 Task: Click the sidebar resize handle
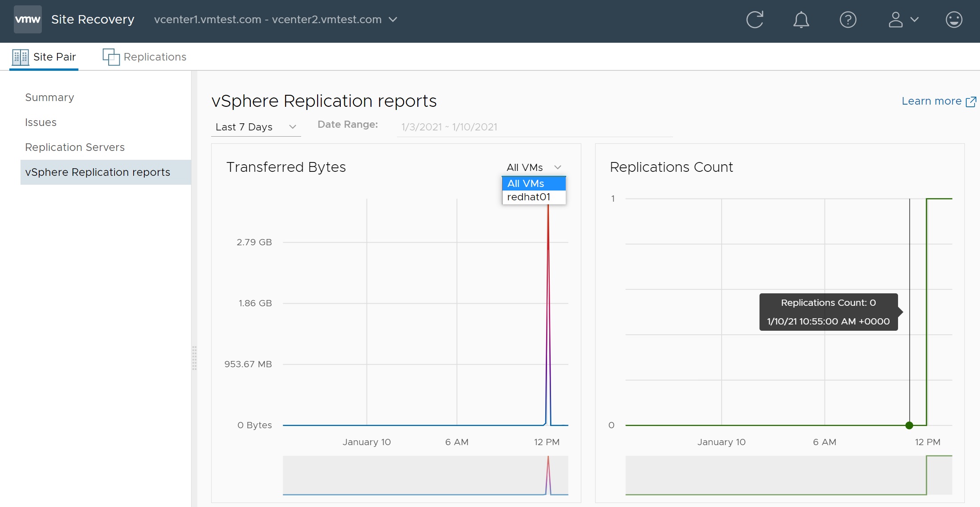(x=194, y=357)
